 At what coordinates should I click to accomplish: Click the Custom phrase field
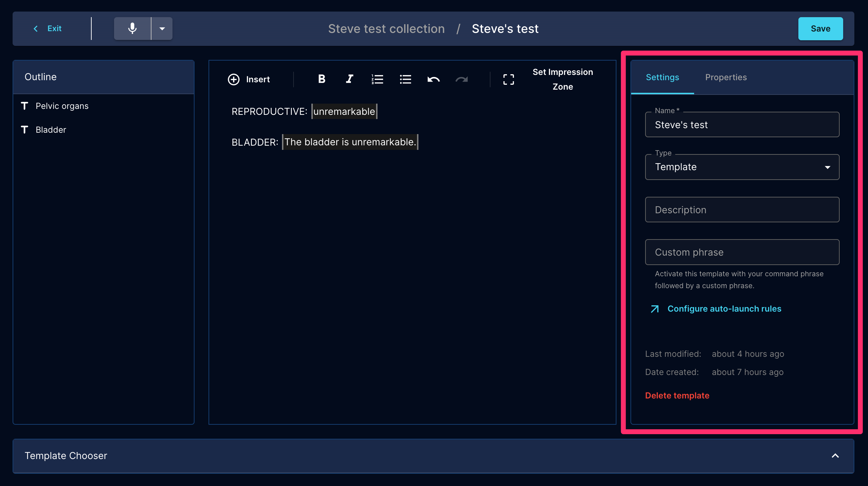pyautogui.click(x=742, y=252)
